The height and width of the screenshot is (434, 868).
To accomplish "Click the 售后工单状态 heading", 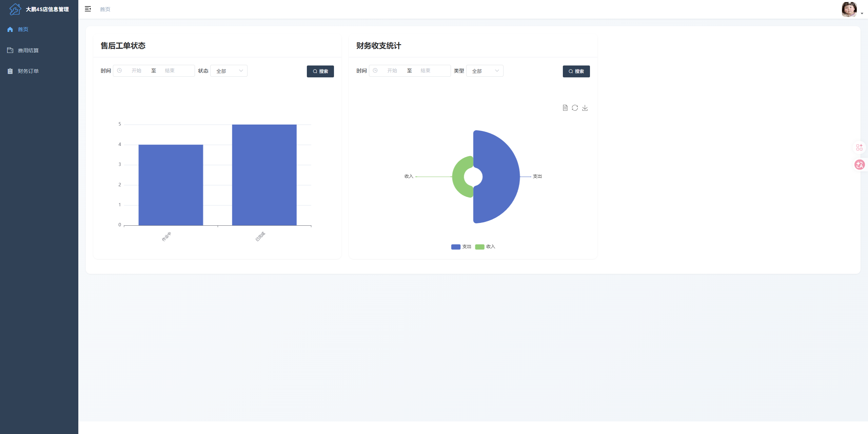I will tap(123, 46).
